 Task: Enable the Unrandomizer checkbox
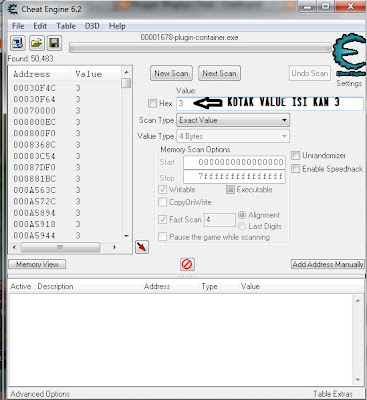coord(296,155)
